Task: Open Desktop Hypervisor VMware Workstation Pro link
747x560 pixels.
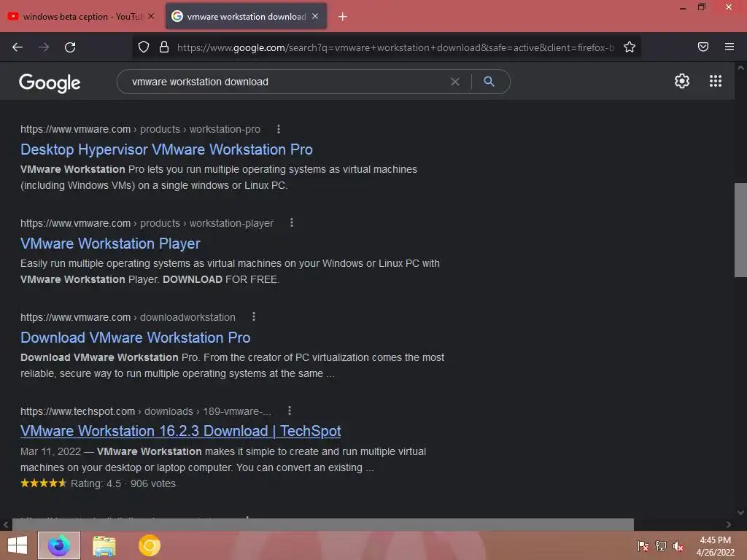Action: tap(166, 149)
